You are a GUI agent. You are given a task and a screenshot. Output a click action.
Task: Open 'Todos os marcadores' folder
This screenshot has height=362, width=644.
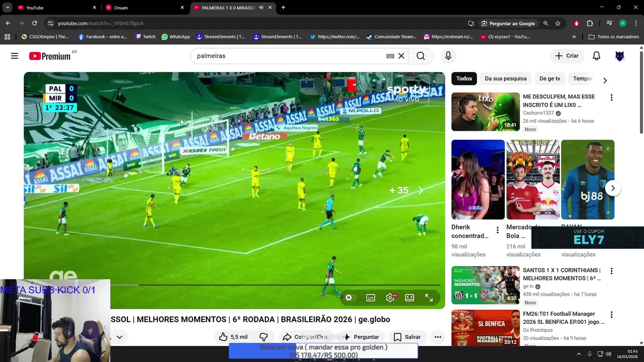614,37
